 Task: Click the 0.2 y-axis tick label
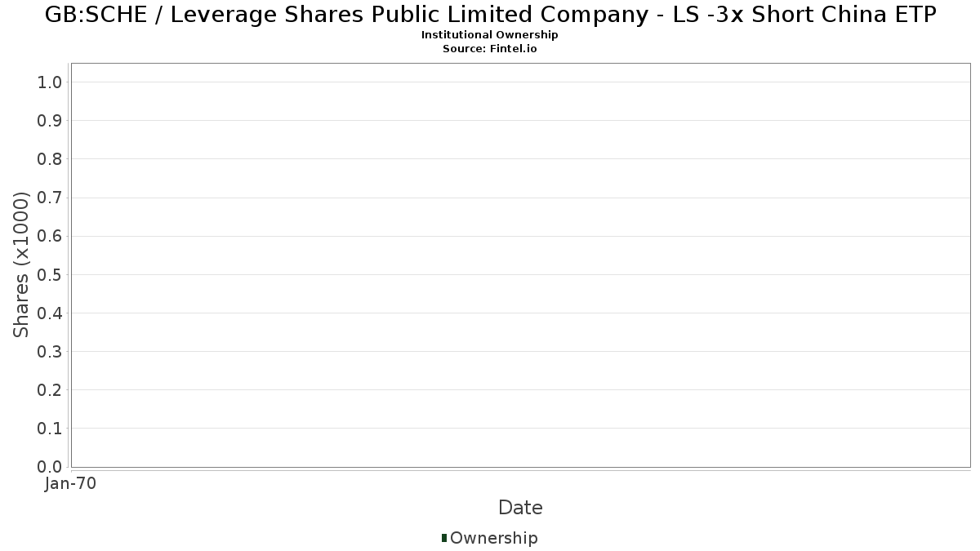pos(50,390)
